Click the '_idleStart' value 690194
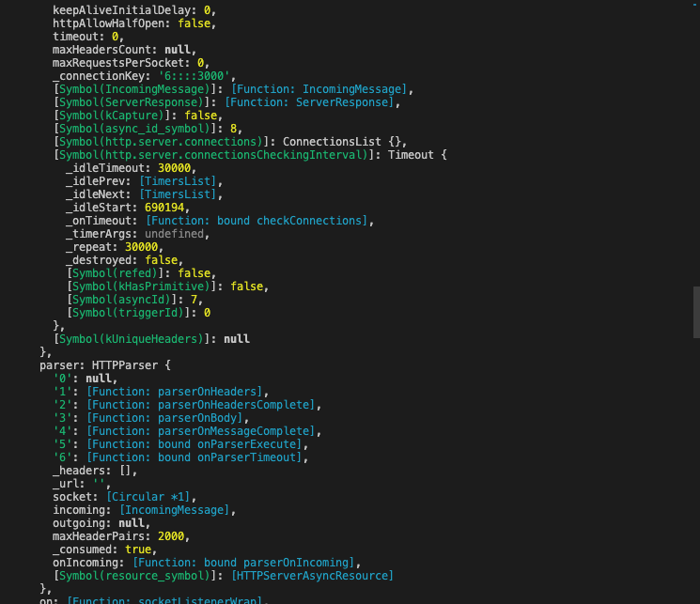The image size is (700, 604). 164,208
